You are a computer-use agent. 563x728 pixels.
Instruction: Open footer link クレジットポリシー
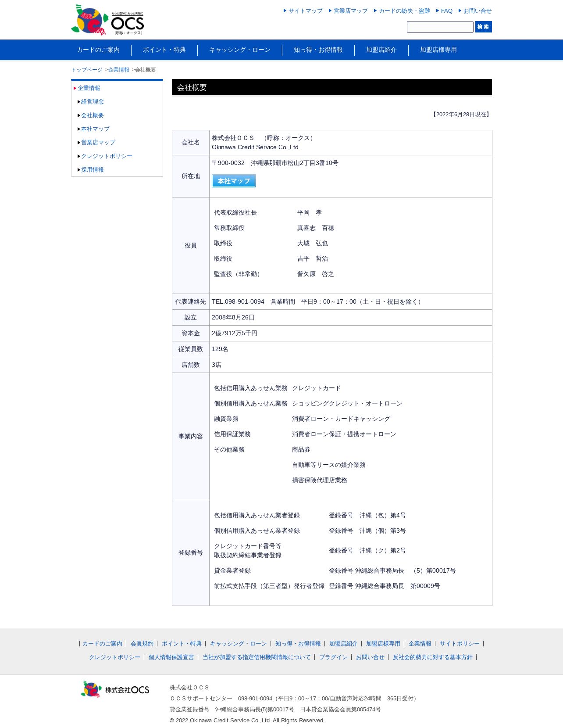click(114, 657)
